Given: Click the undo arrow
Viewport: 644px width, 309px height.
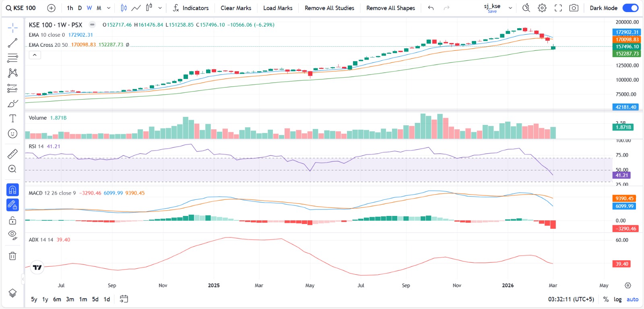Looking at the screenshot, I should pyautogui.click(x=431, y=8).
